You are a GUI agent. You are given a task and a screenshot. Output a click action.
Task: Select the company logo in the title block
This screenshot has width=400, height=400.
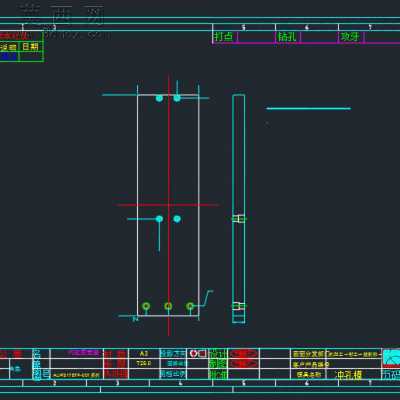391,359
